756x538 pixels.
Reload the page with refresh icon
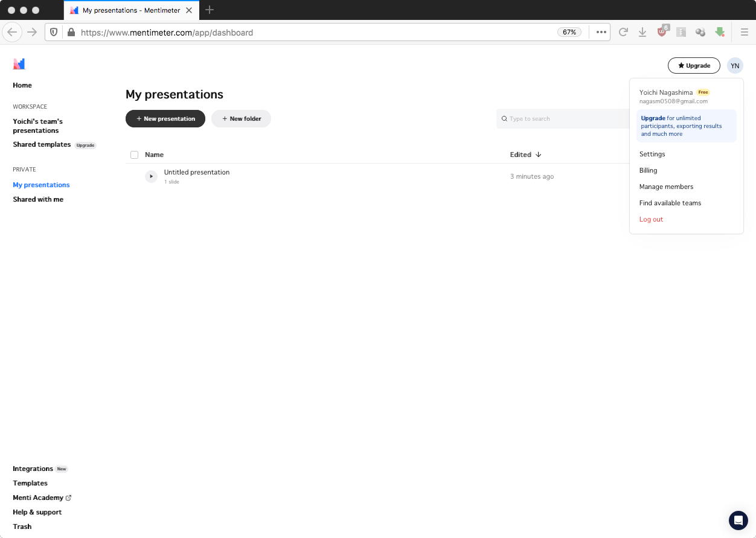[x=623, y=32]
